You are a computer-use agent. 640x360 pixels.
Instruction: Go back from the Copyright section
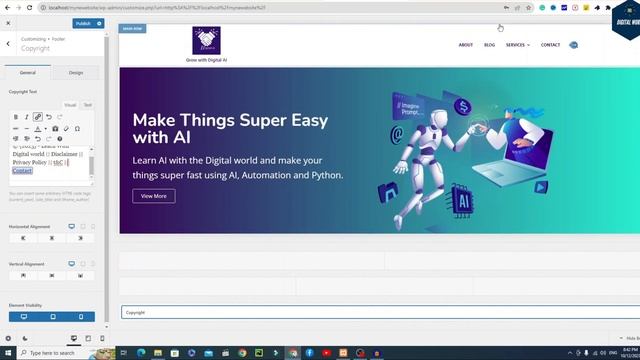coord(8,44)
